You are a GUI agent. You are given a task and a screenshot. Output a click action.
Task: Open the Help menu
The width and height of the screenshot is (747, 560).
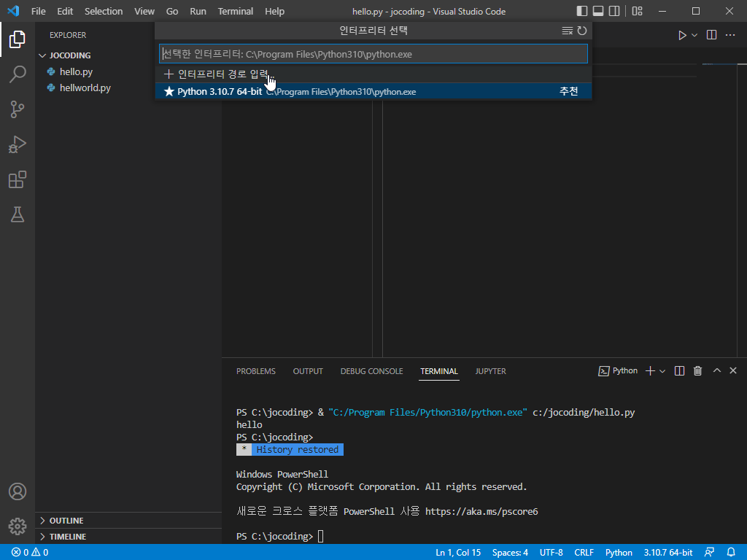[x=274, y=11]
